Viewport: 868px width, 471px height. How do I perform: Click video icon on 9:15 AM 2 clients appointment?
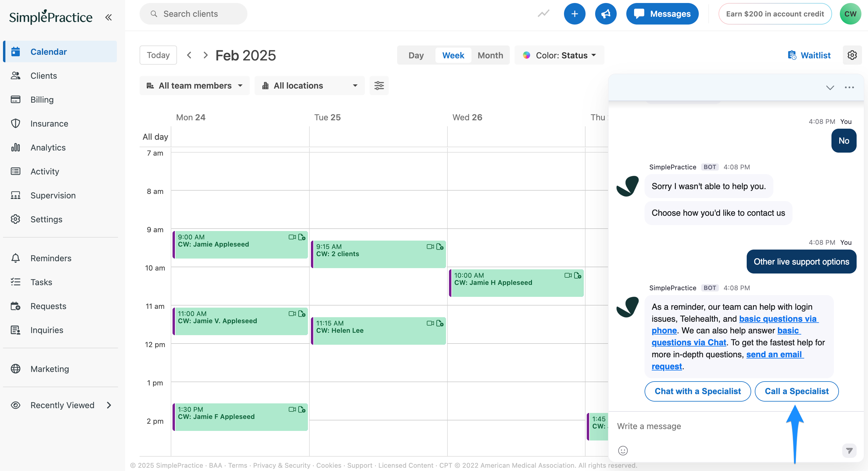[x=430, y=247]
